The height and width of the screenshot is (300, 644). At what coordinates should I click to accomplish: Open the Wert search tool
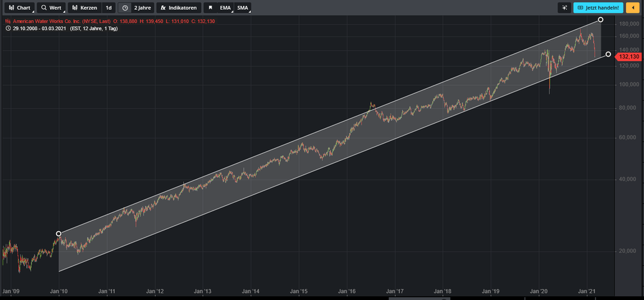[x=50, y=8]
